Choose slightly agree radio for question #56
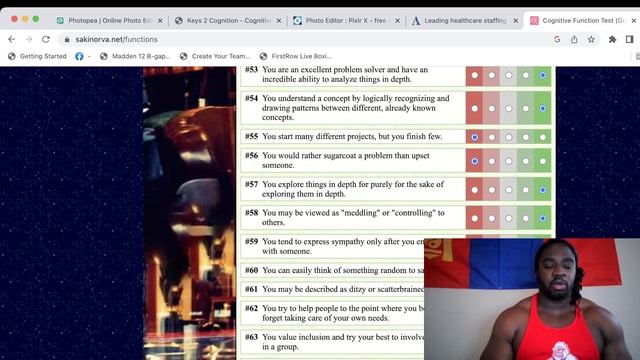This screenshot has height=360, width=640. click(526, 161)
